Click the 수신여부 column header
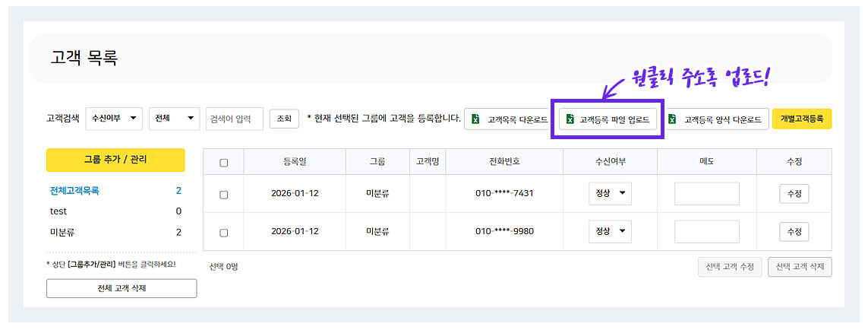868x330 pixels. pos(610,162)
